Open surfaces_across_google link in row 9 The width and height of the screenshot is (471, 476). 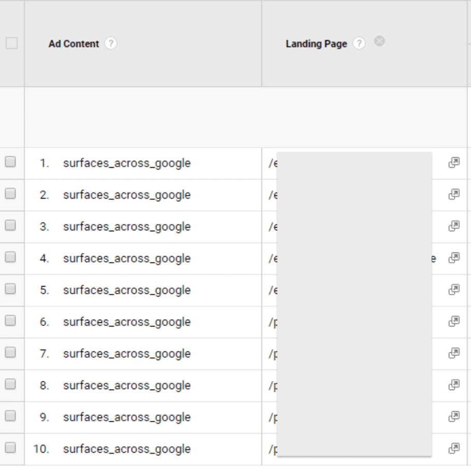click(127, 418)
